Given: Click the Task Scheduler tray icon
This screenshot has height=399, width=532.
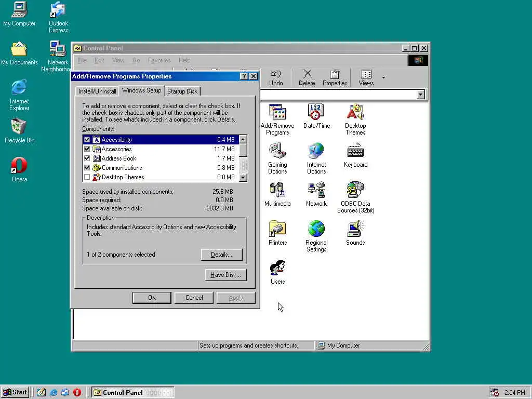Looking at the screenshot, I should (x=495, y=393).
